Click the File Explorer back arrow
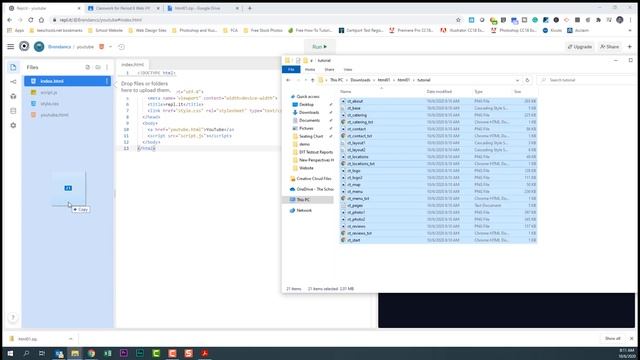 [288, 80]
